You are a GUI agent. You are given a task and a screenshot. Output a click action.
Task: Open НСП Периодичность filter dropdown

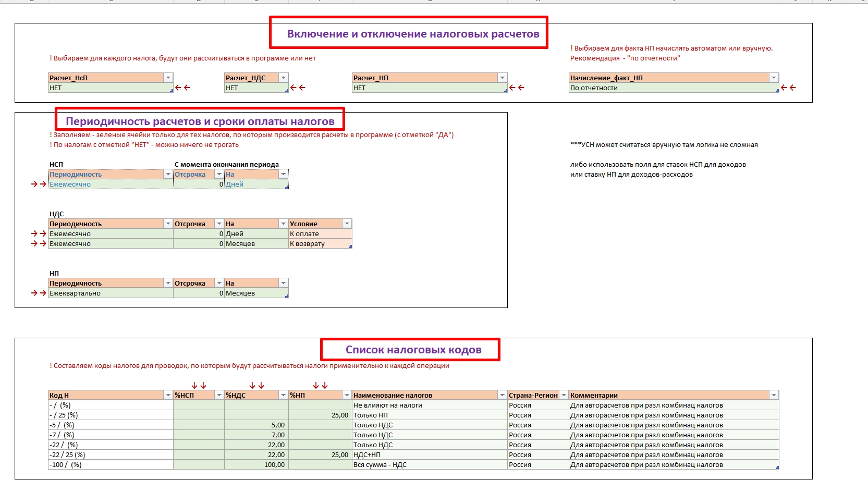pos(168,174)
